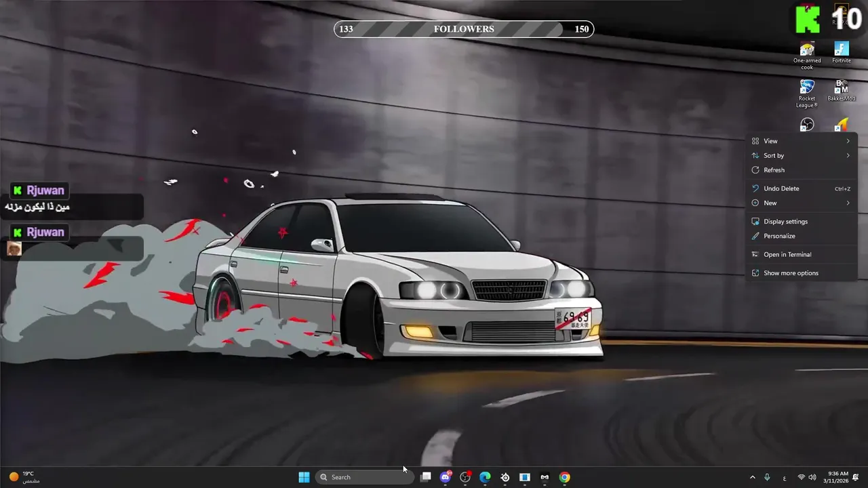Select the OBS Studio desktop shortcut

[x=807, y=125]
